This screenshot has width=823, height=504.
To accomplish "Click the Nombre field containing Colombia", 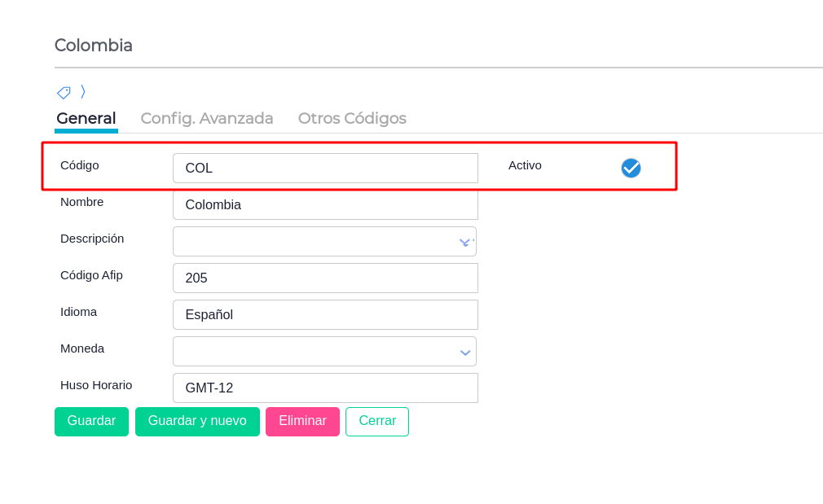I will point(325,205).
